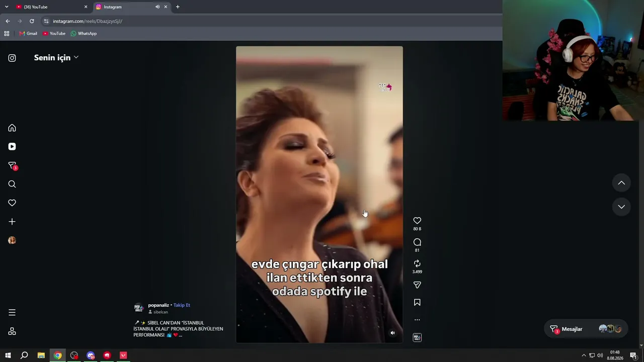Follow popanaliz via 'Takip Et'

tap(182, 305)
